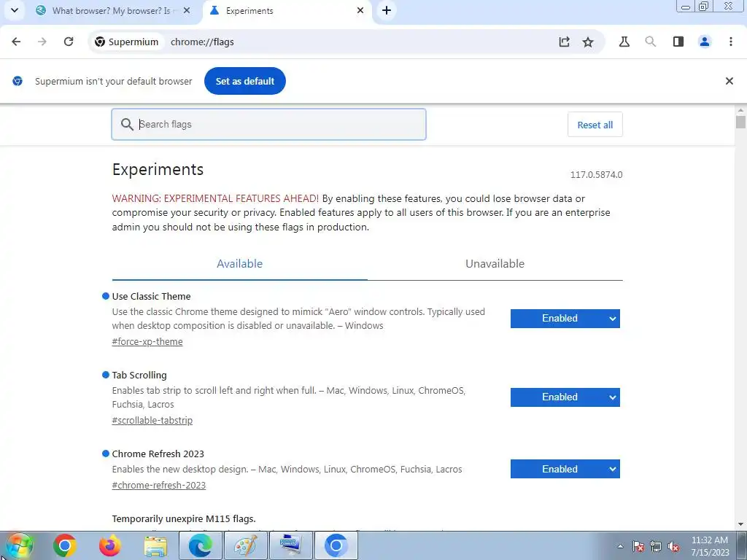Click the Reset all button
Screen dimensions: 747x560
point(595,125)
